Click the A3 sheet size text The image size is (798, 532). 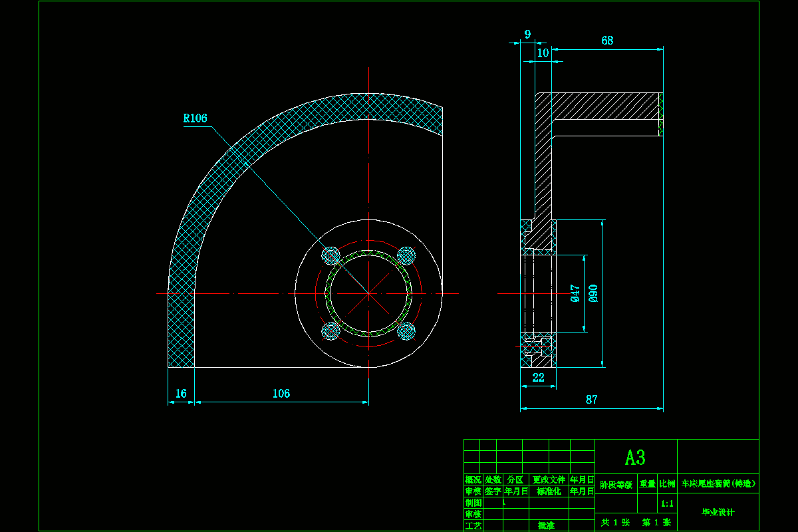point(635,458)
